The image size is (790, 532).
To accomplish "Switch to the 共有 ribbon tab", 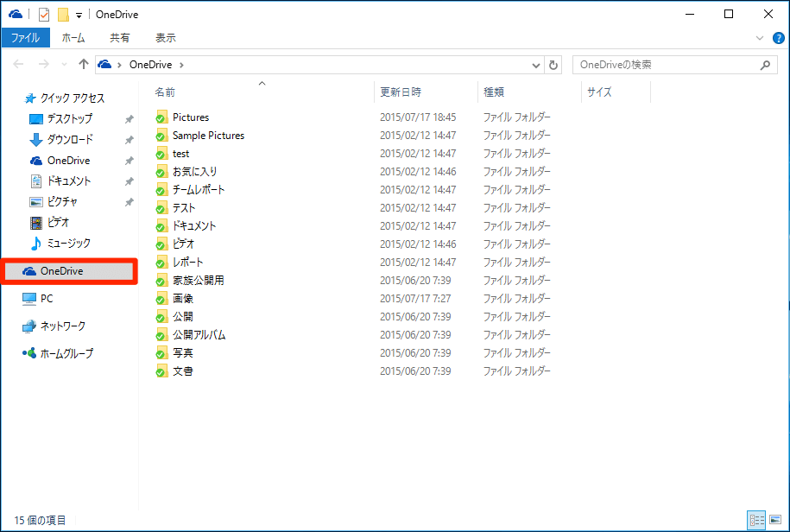I will pyautogui.click(x=120, y=38).
